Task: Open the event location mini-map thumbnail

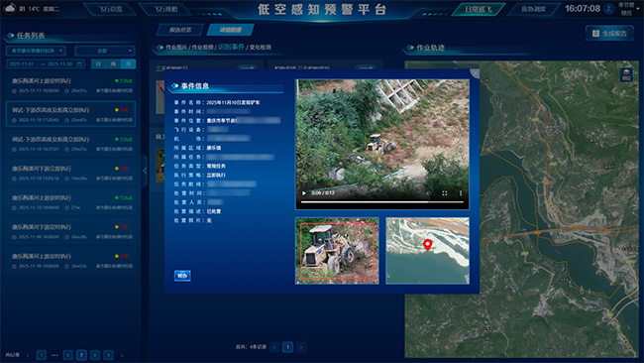Action: pyautogui.click(x=428, y=251)
